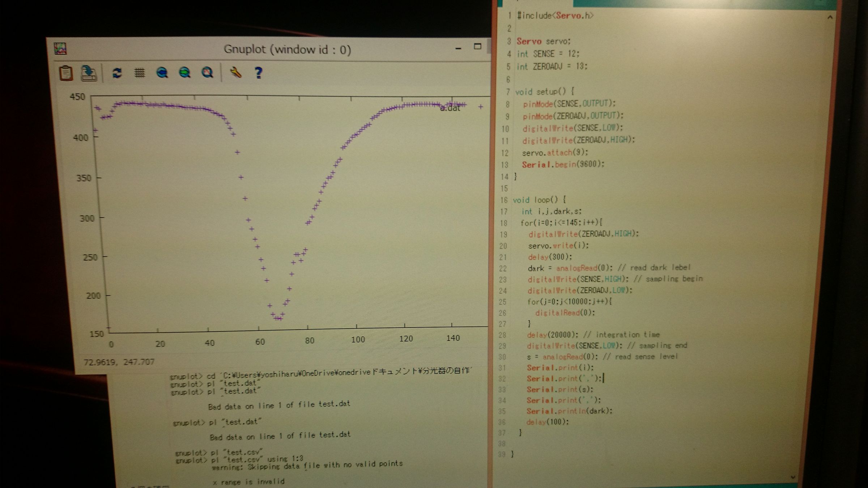This screenshot has width=868, height=488.
Task: Copy the plot to the clipboard
Action: (67, 73)
